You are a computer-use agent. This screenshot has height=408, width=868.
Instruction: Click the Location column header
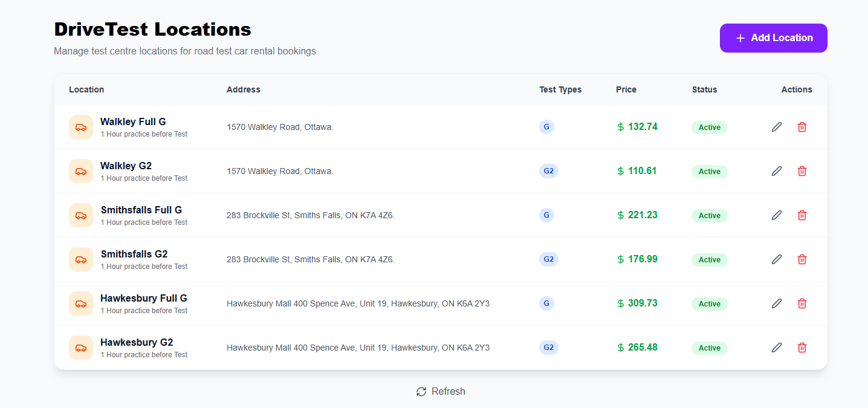tap(86, 89)
